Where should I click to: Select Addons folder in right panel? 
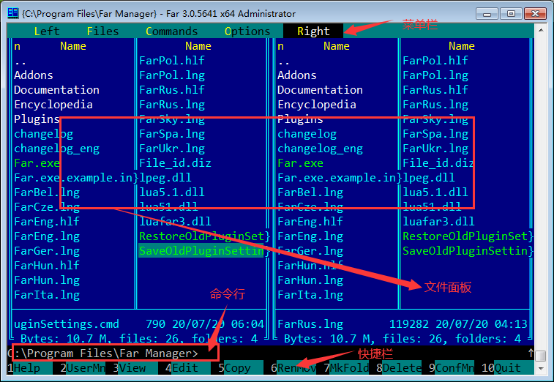297,75
